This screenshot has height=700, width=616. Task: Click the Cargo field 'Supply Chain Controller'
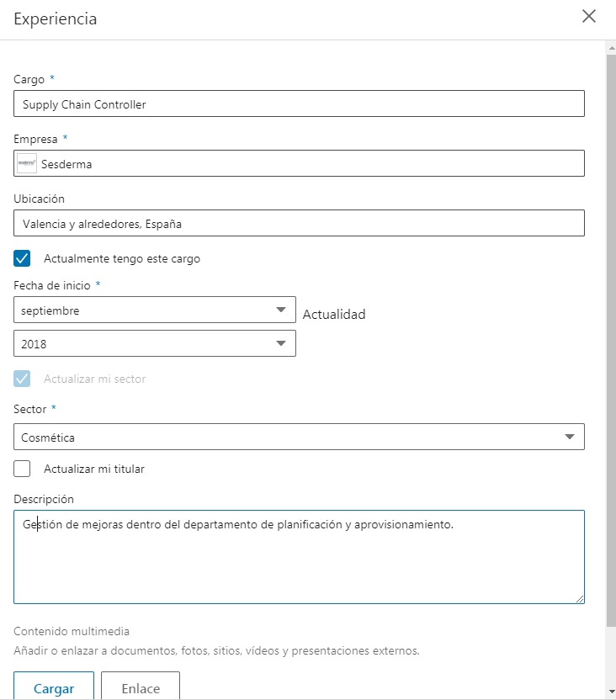[x=299, y=104]
